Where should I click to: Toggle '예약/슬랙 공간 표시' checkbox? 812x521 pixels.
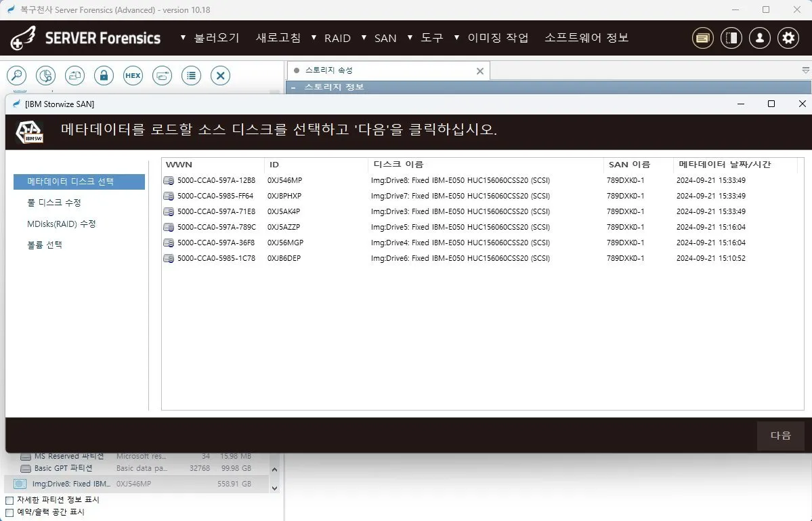click(9, 513)
